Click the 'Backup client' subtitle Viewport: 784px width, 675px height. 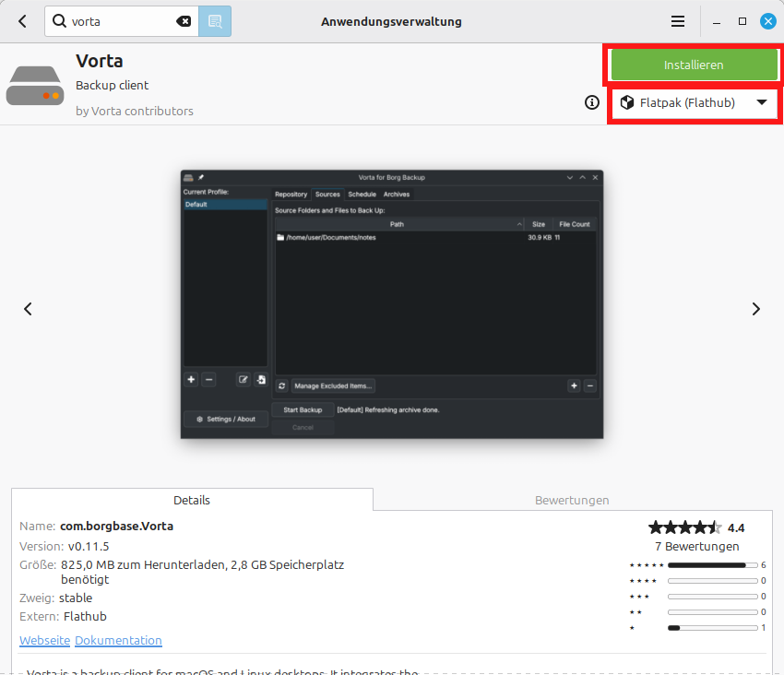[x=112, y=85]
